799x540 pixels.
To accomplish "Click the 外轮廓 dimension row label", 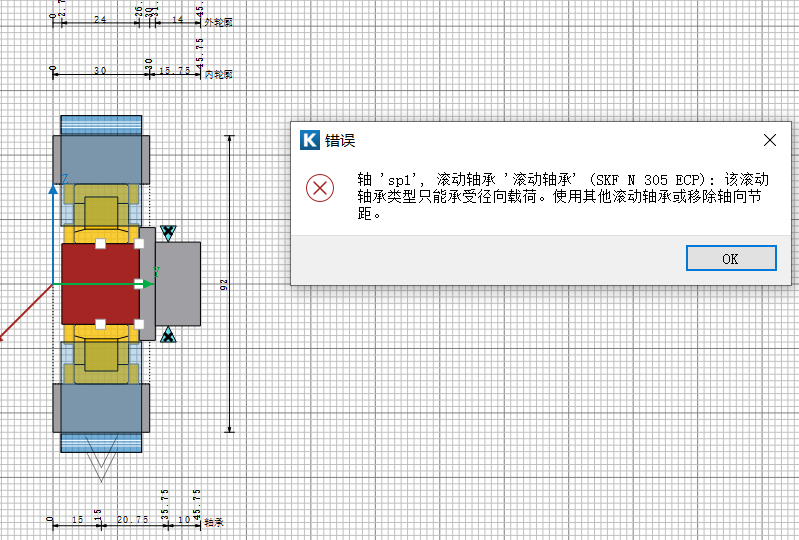I will pyautogui.click(x=219, y=22).
